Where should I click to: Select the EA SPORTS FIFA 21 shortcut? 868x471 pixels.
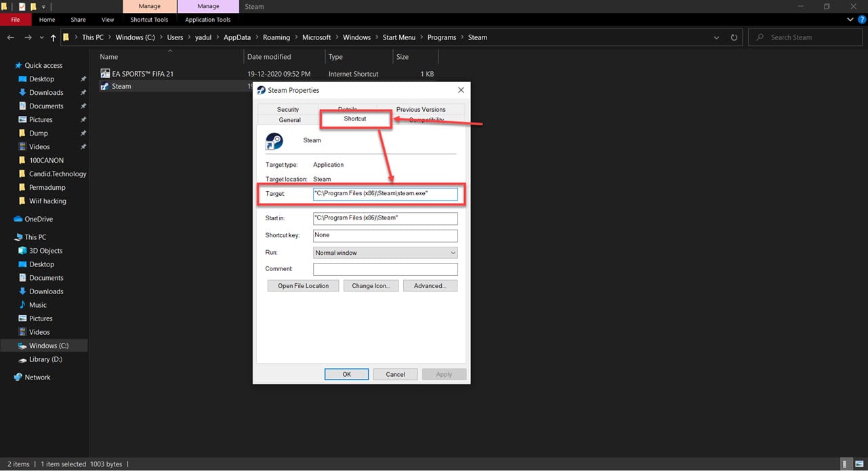pos(143,73)
